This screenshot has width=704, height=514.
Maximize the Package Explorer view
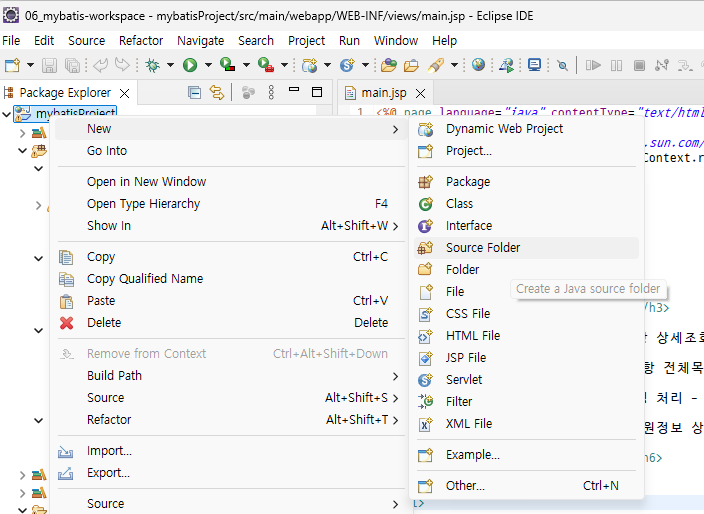317,92
